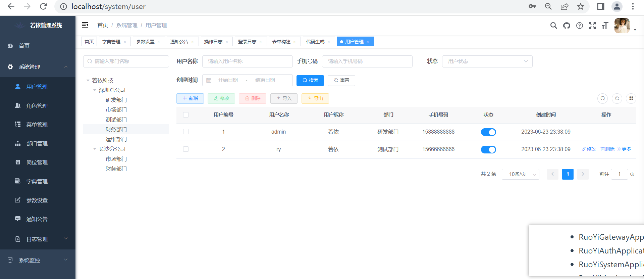
Task: Click the 新增 button
Action: point(190,98)
